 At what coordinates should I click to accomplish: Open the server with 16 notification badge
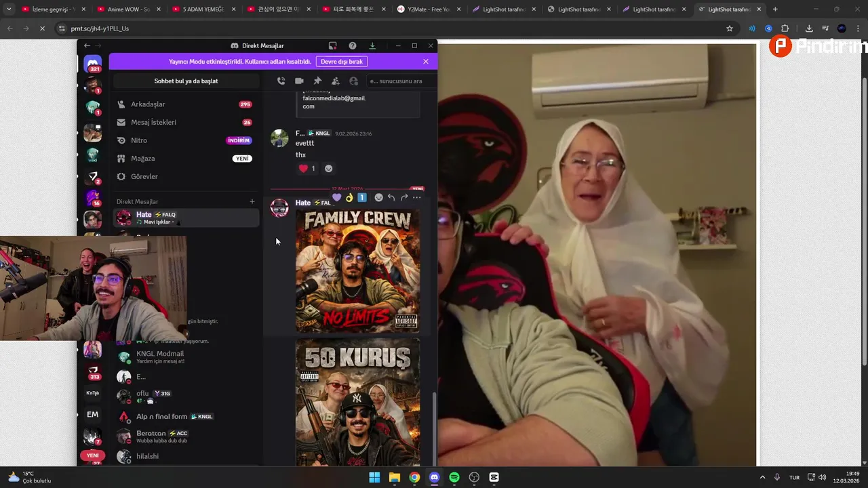pos(93,198)
